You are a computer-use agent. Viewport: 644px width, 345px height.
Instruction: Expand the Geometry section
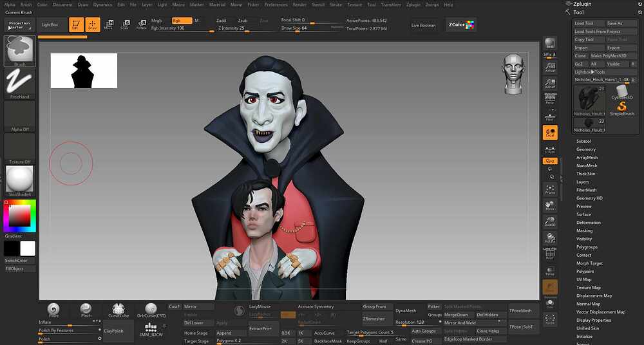[x=585, y=149]
